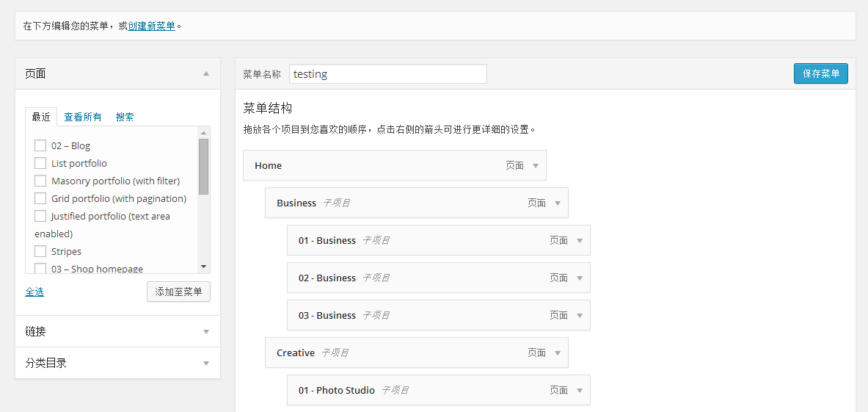This screenshot has width=868, height=412.
Task: Focus the 菜单名称 text field
Action: point(388,74)
